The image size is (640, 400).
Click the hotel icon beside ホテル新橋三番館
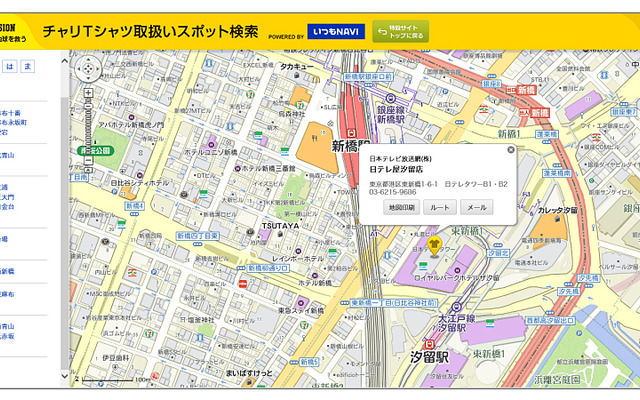(x=238, y=168)
